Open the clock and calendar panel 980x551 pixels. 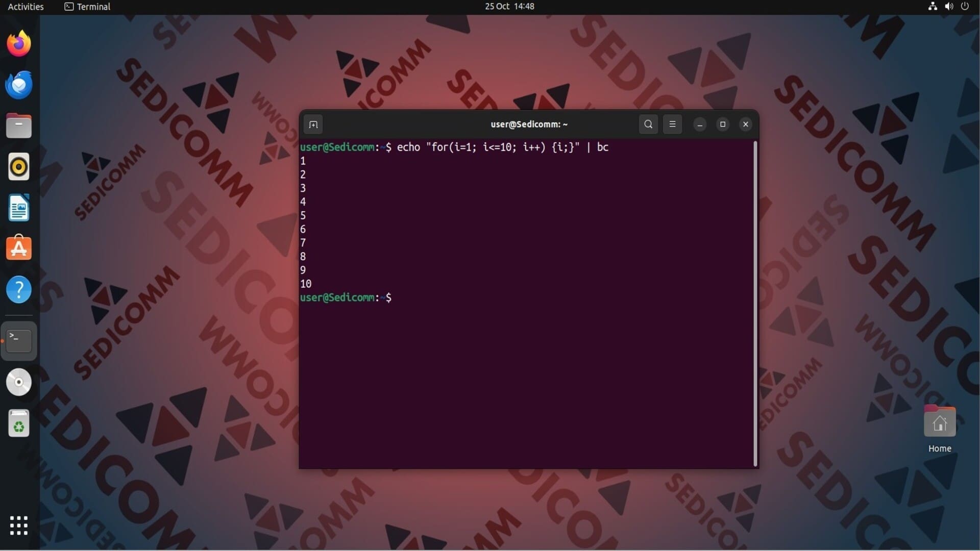coord(509,7)
